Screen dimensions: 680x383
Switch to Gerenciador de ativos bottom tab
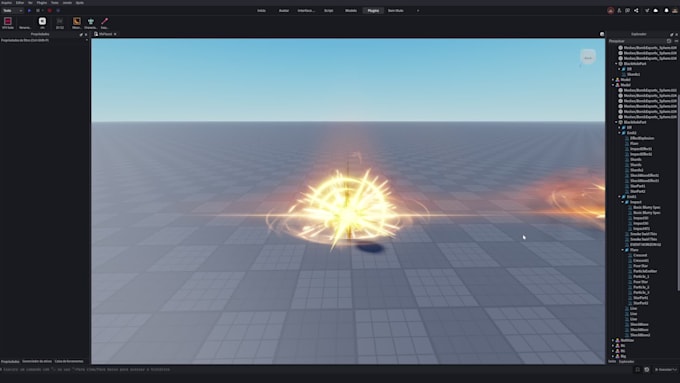(x=37, y=361)
